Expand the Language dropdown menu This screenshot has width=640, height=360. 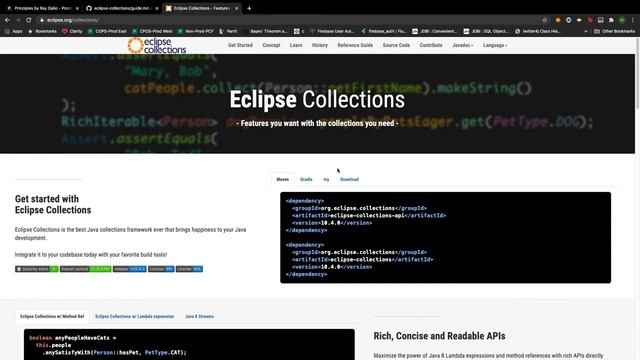495,45
